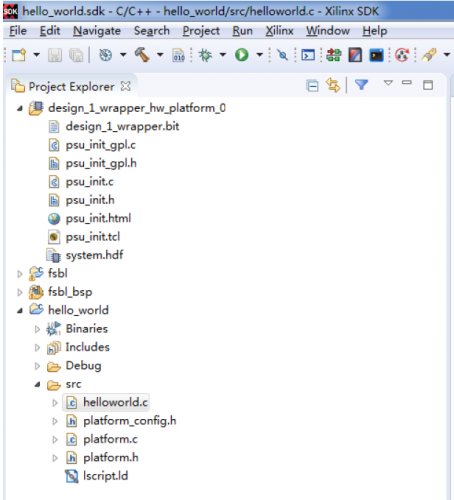This screenshot has width=454, height=500.
Task: Open the Help menu
Action: click(375, 31)
